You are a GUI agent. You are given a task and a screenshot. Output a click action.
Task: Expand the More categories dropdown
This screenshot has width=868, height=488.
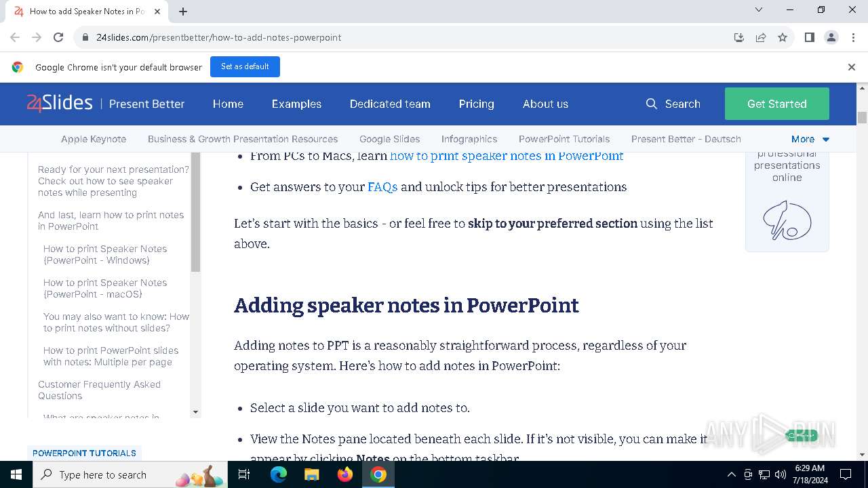[810, 139]
